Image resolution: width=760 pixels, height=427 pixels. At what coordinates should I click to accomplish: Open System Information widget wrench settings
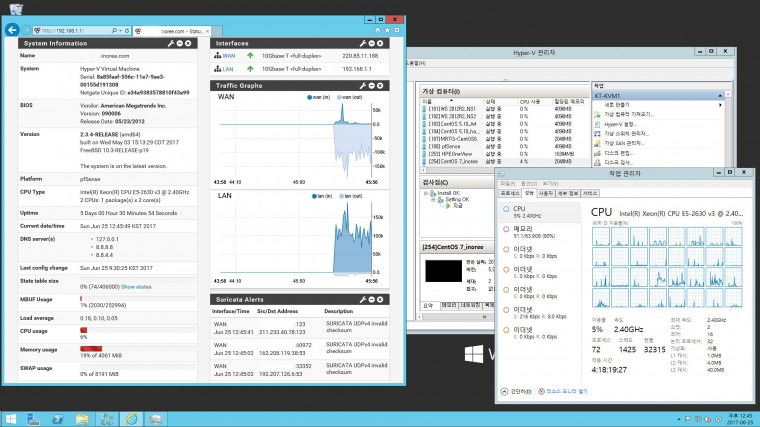(171, 44)
